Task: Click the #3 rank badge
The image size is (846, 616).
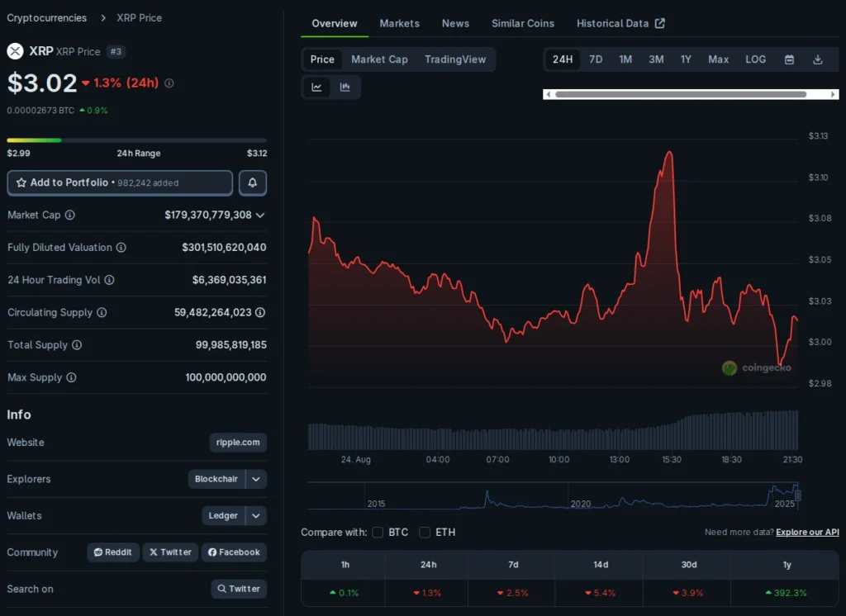Action: pyautogui.click(x=116, y=52)
